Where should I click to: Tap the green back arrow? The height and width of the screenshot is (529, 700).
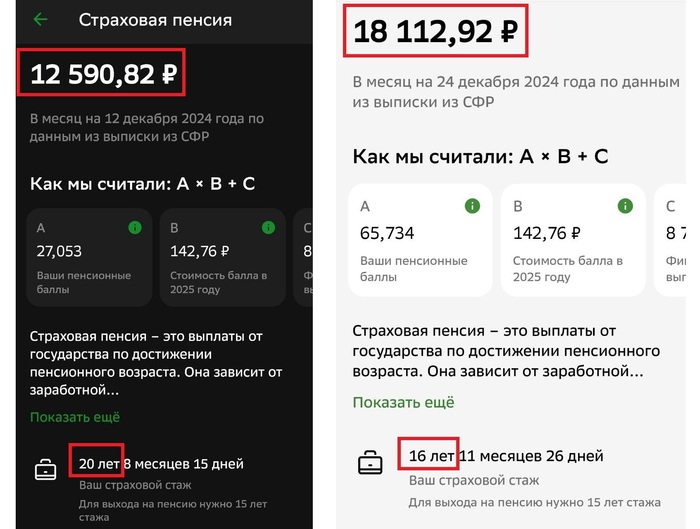point(40,19)
